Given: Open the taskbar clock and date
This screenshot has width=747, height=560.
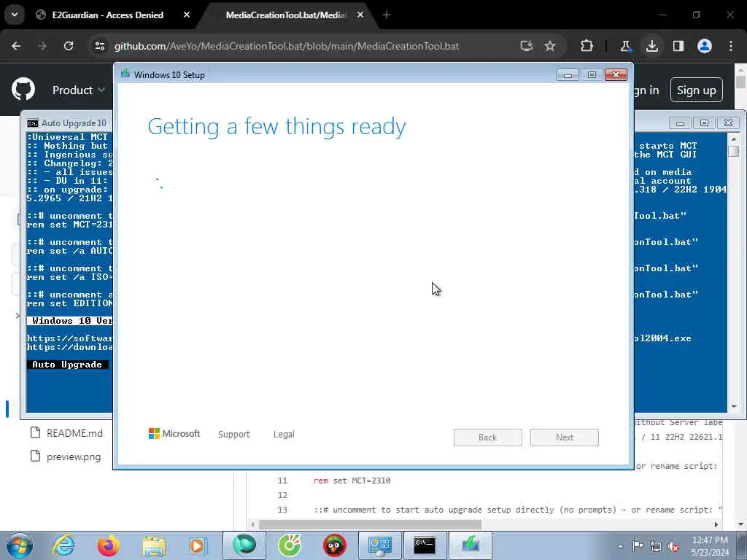Looking at the screenshot, I should (710, 546).
